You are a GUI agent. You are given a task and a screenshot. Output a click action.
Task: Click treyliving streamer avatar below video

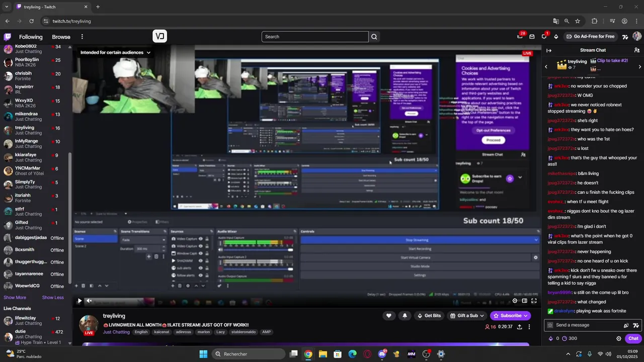point(89,325)
